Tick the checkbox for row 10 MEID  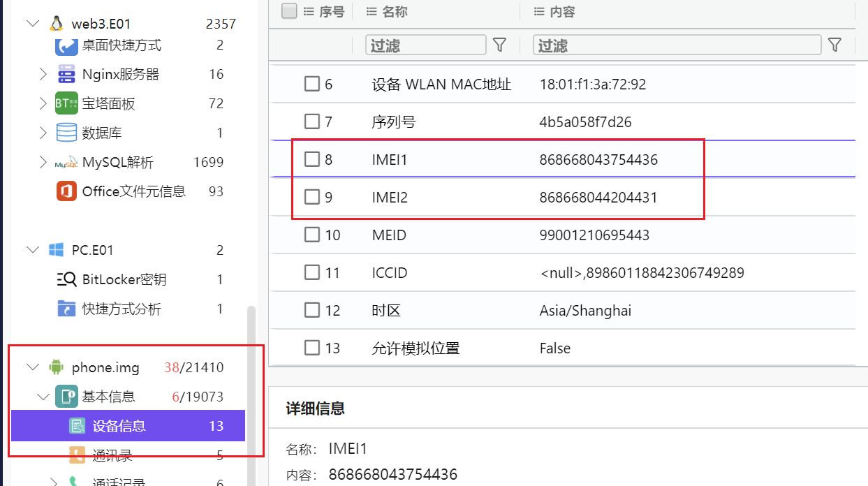coord(311,235)
